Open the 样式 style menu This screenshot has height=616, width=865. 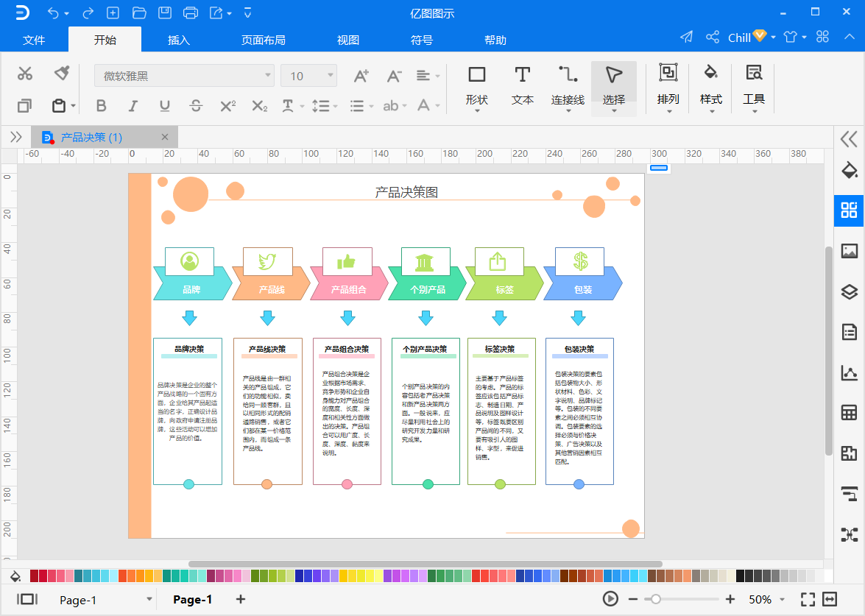(x=710, y=88)
